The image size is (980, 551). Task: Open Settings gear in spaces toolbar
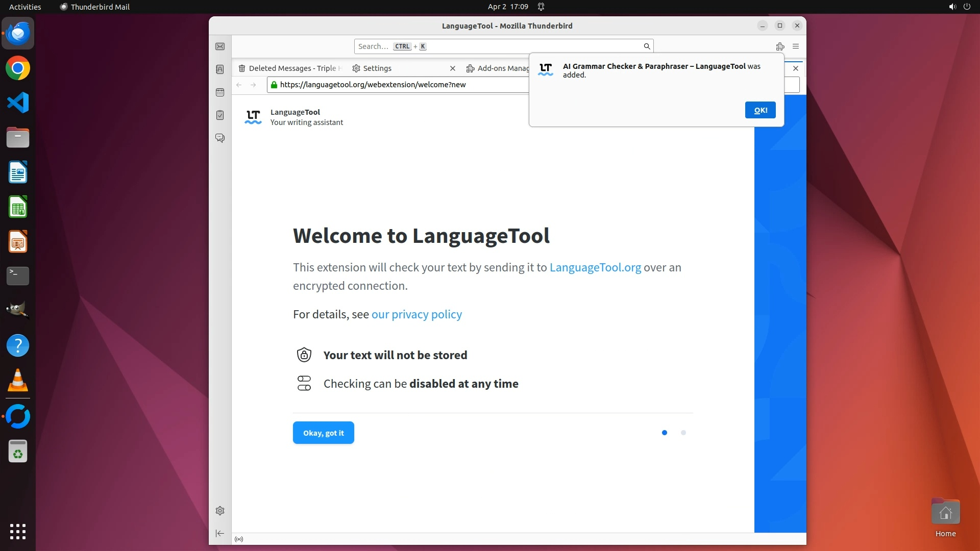220,511
